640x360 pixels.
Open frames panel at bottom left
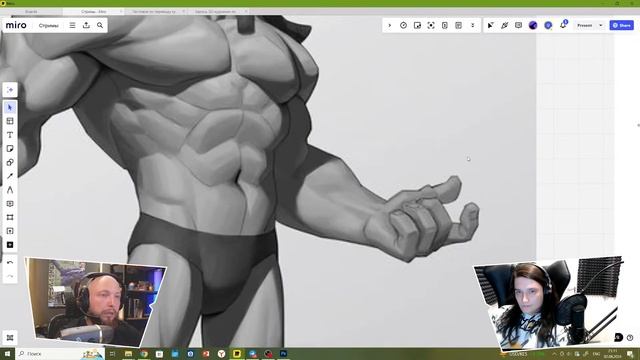pos(10,338)
